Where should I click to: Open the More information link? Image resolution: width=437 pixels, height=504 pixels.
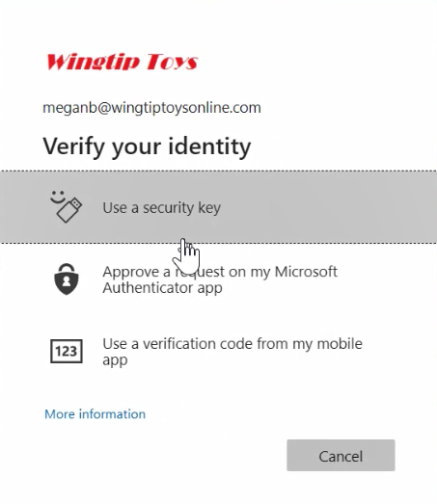[x=95, y=414]
